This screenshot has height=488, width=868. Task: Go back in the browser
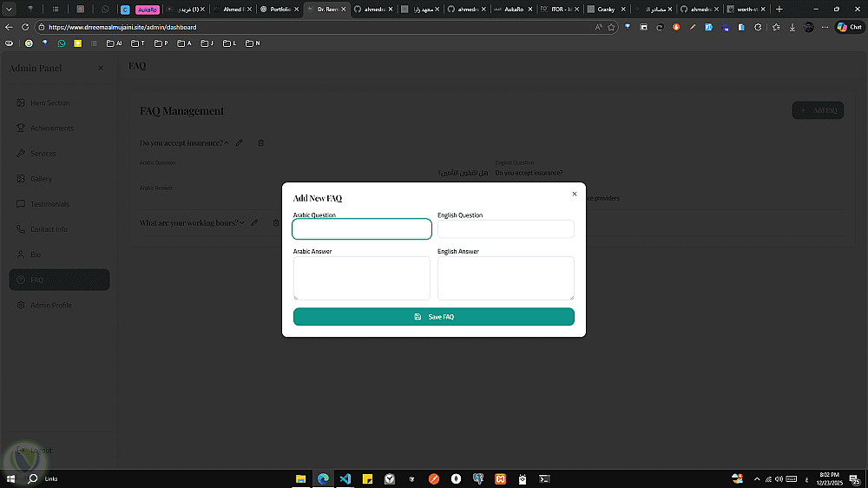coord(9,27)
